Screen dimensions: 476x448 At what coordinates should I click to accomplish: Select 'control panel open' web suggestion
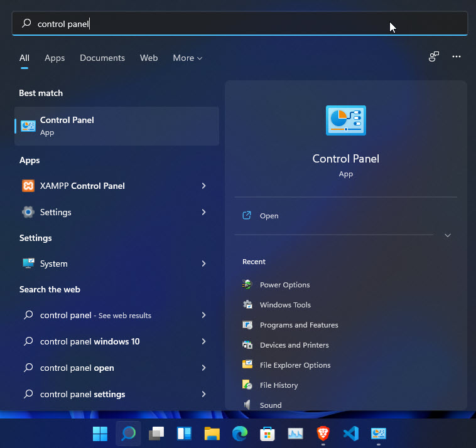click(77, 368)
